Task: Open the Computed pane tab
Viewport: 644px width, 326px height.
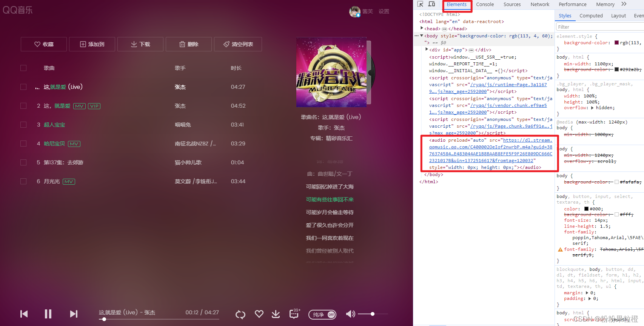Action: click(x=591, y=15)
